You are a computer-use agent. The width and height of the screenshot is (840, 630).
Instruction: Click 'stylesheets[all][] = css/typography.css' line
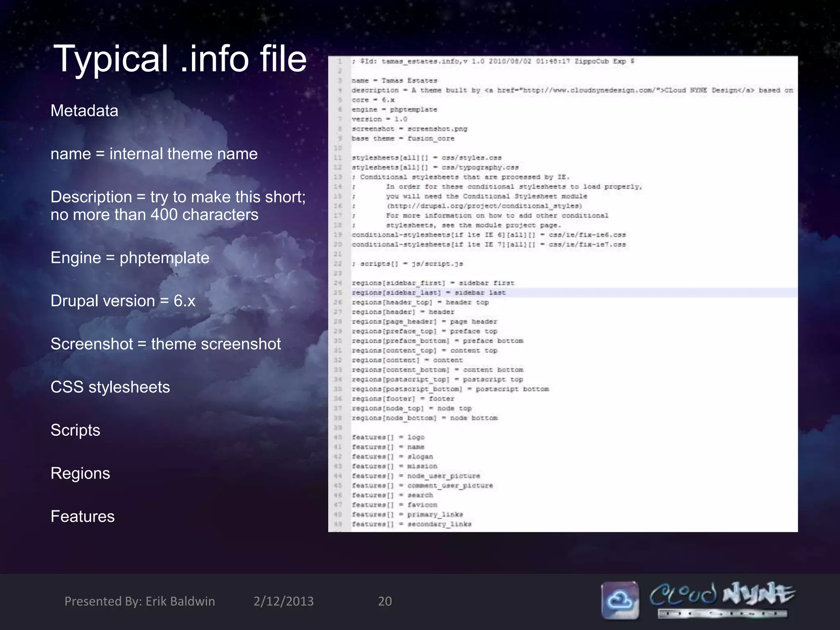tap(435, 167)
